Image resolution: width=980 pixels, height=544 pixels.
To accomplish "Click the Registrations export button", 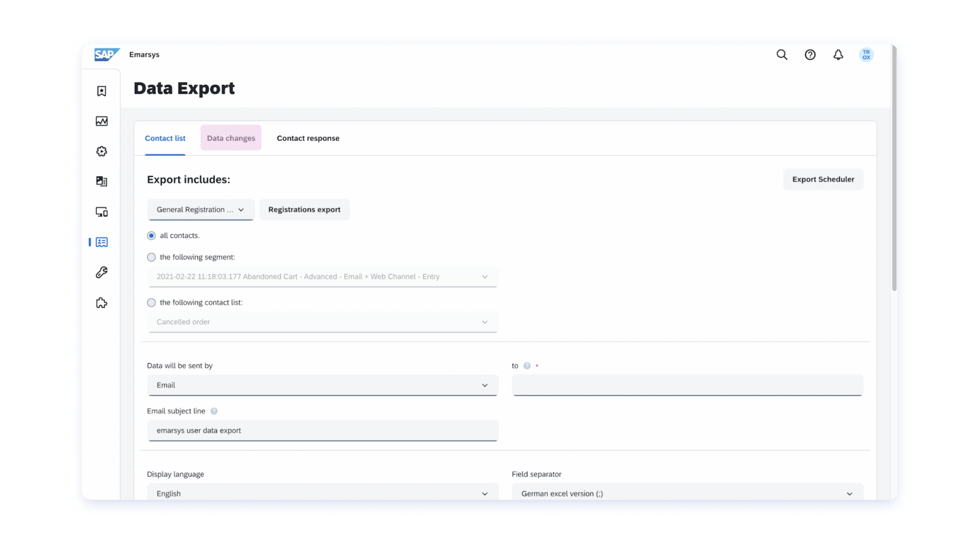I will [304, 209].
